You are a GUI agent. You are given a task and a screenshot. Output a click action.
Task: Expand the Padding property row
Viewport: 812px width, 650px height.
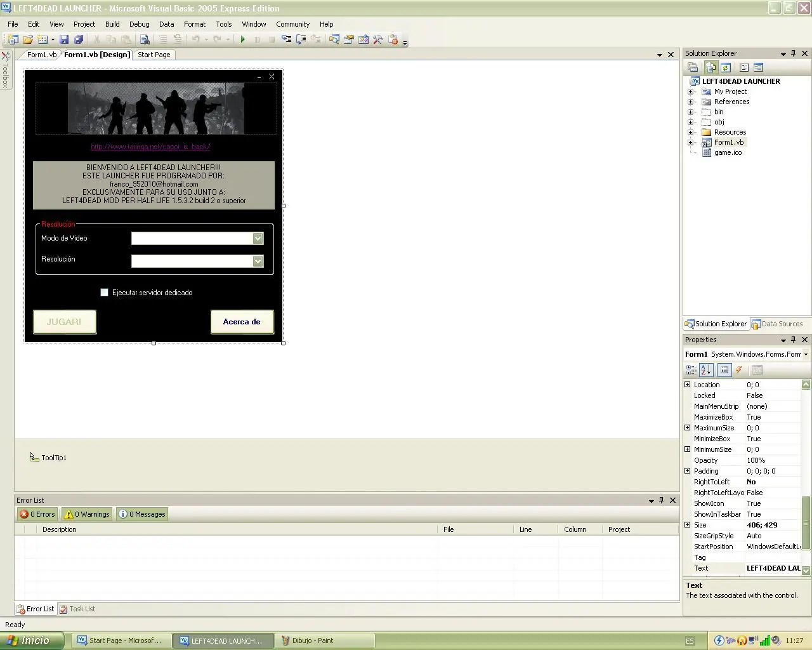(x=687, y=471)
